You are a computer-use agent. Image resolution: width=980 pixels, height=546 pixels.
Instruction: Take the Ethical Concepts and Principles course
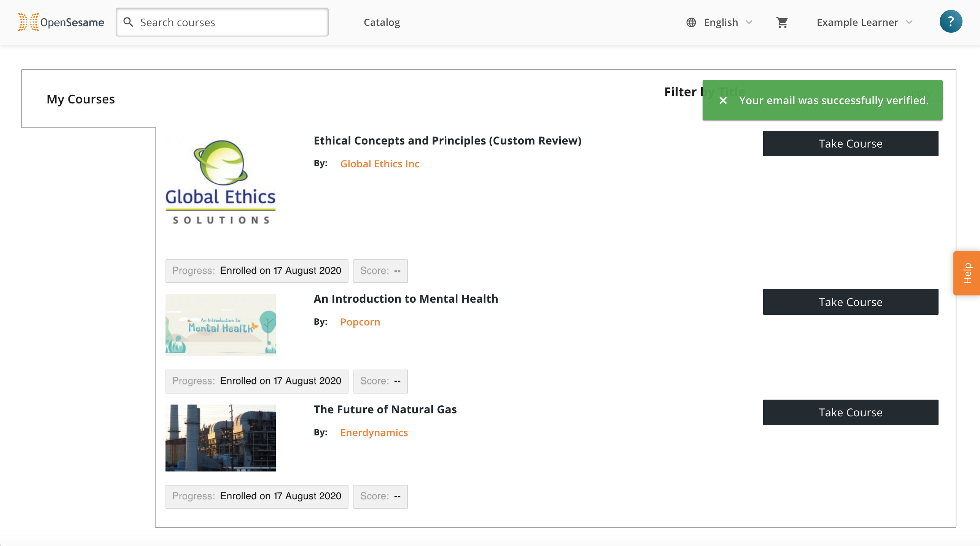tap(850, 144)
